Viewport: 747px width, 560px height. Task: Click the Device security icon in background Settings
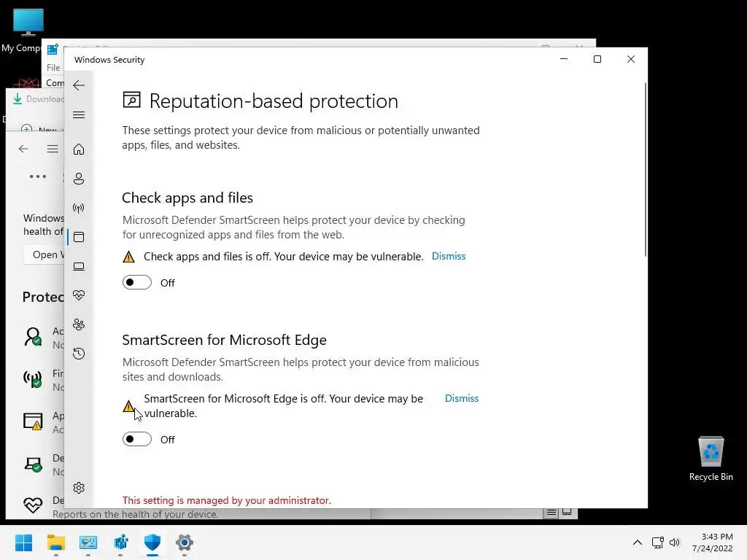click(x=32, y=464)
